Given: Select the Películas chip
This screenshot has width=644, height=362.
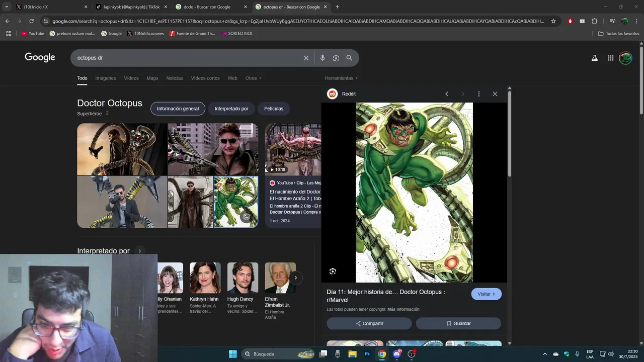Looking at the screenshot, I should [274, 109].
